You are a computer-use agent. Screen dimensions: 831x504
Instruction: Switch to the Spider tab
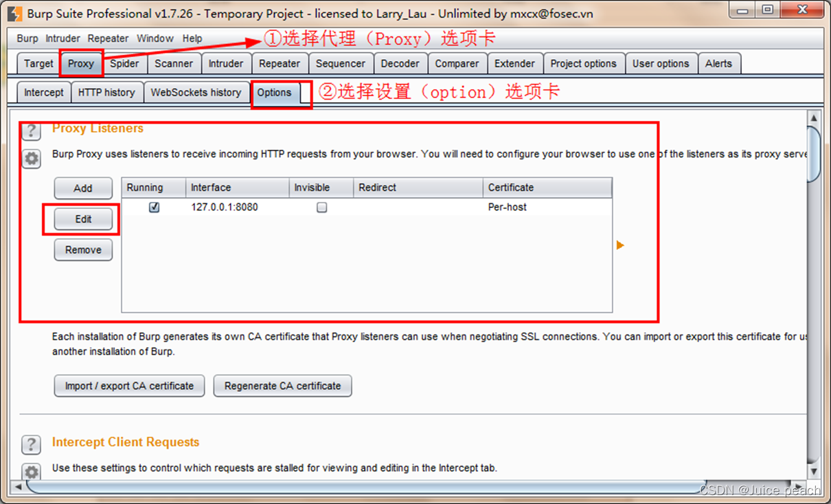(x=124, y=63)
